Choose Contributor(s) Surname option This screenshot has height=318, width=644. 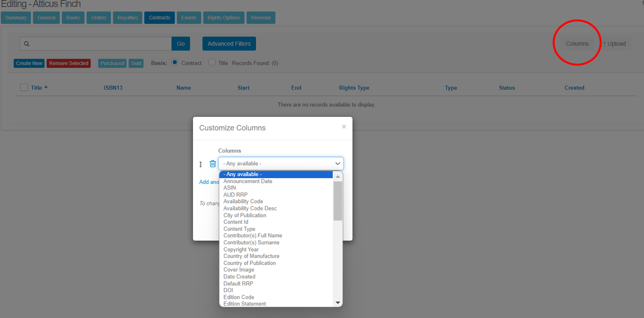(x=276, y=243)
